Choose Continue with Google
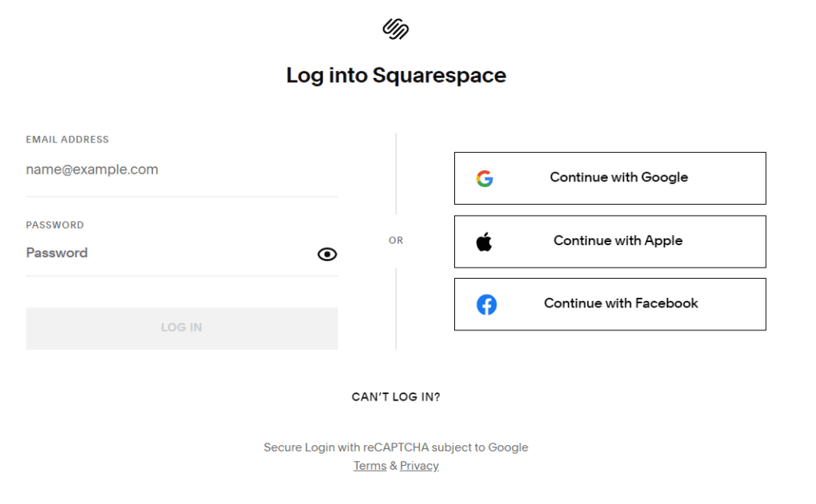Viewport: 816px width, 504px height. 610,178
